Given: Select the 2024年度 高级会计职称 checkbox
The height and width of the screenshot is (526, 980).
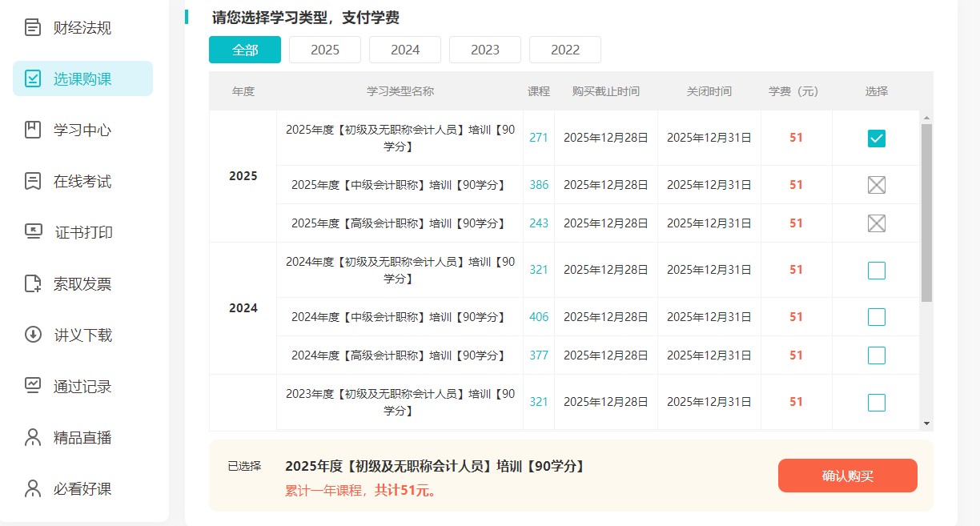Looking at the screenshot, I should [877, 355].
